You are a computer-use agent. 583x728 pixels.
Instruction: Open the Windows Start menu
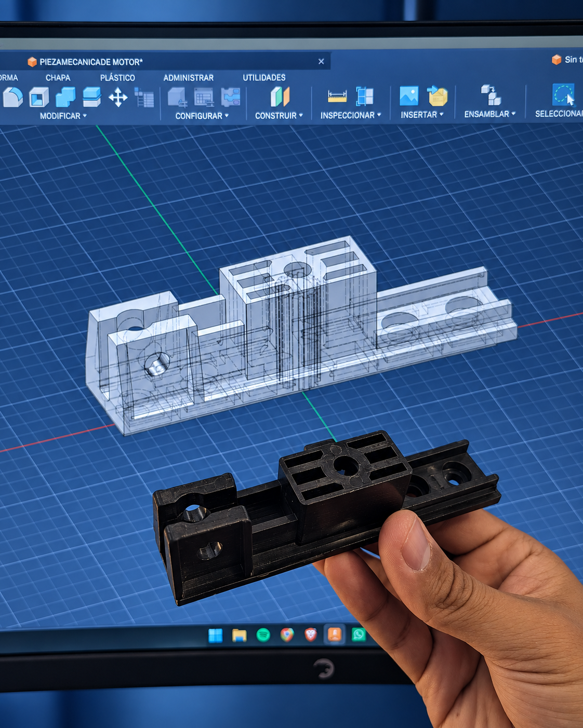coord(215,635)
